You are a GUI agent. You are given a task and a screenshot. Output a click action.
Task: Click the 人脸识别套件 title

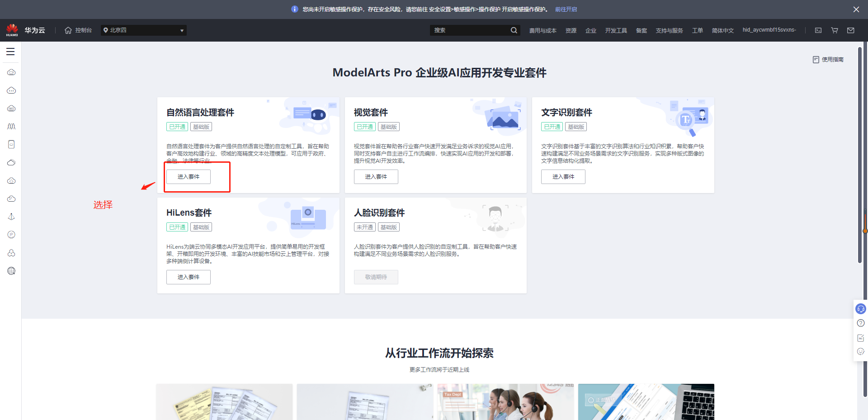tap(379, 212)
